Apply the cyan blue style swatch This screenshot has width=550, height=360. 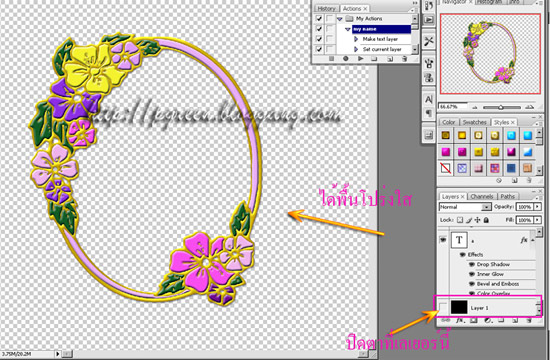click(511, 136)
